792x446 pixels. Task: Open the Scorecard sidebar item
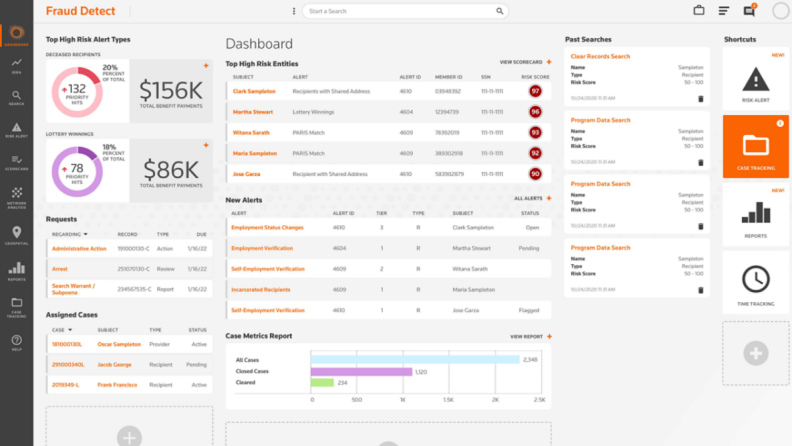[x=16, y=161]
